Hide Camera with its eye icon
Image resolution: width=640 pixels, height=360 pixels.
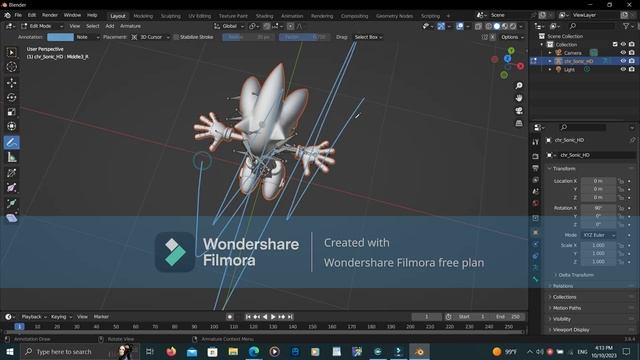tap(623, 53)
